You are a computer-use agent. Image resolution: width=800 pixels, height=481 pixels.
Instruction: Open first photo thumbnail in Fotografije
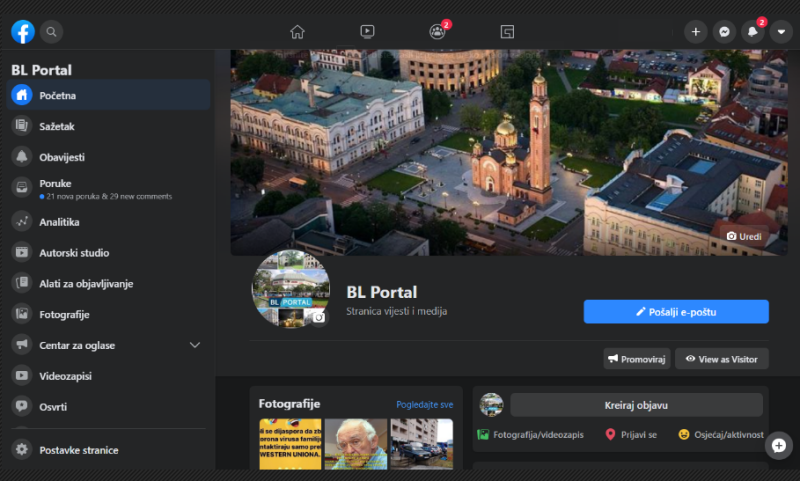(x=289, y=444)
